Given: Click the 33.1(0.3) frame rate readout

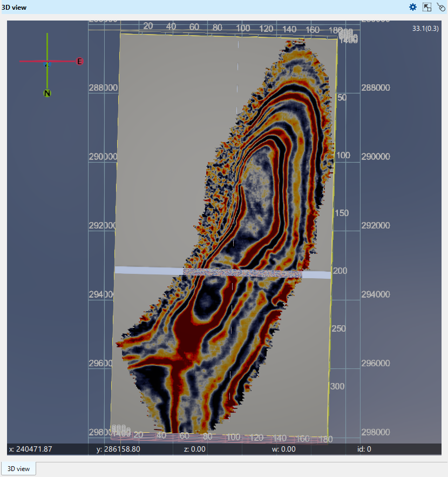Looking at the screenshot, I should coord(425,28).
